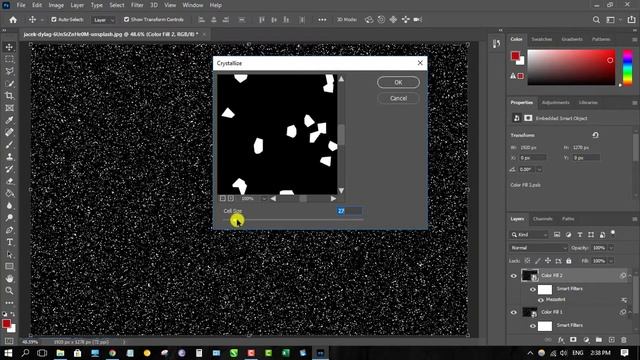Open the Select menu
The height and width of the screenshot is (360, 640).
click(116, 5)
